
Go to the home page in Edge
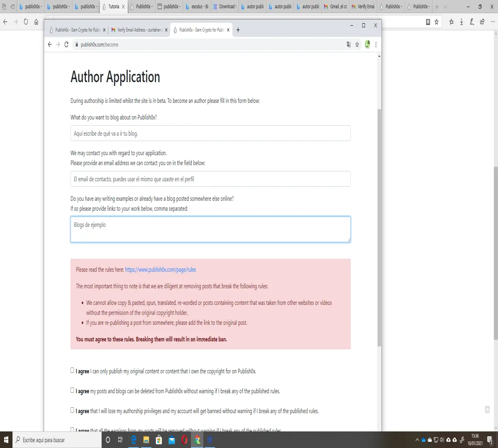[x=36, y=22]
